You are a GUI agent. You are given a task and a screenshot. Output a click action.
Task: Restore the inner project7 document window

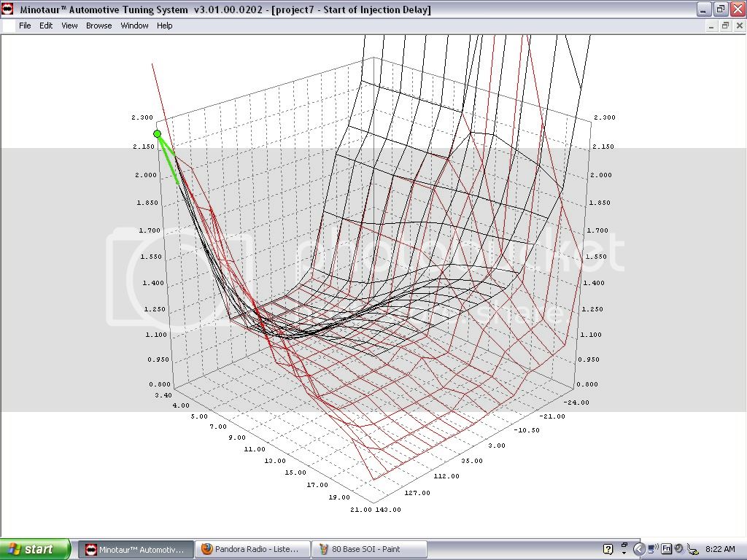[x=725, y=26]
